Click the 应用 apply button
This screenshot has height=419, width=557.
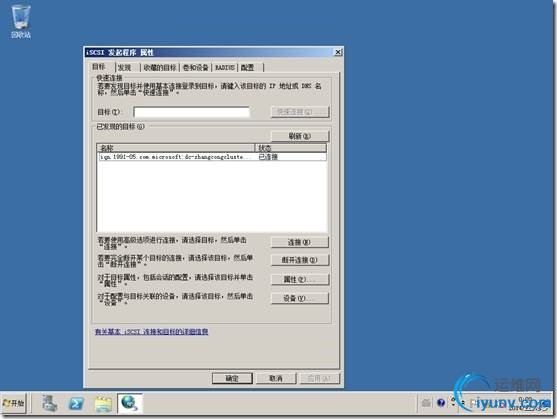pyautogui.click(x=320, y=378)
